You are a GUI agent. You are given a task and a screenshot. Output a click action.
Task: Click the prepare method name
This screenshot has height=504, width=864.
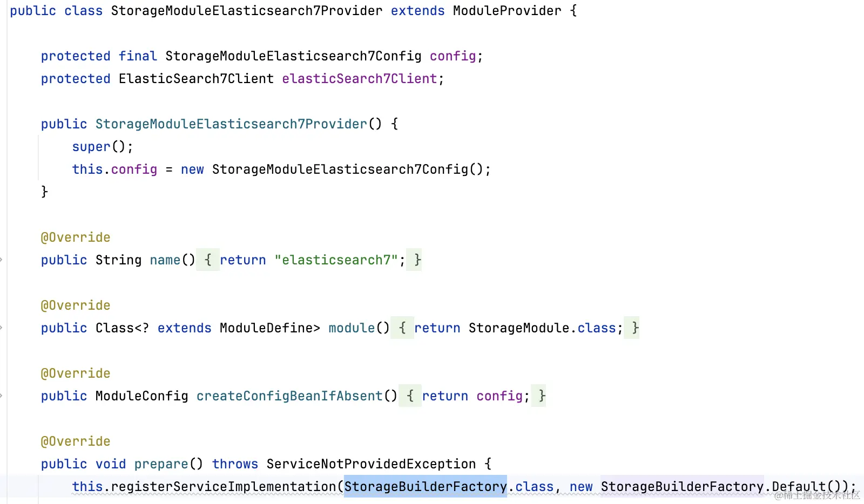(161, 464)
